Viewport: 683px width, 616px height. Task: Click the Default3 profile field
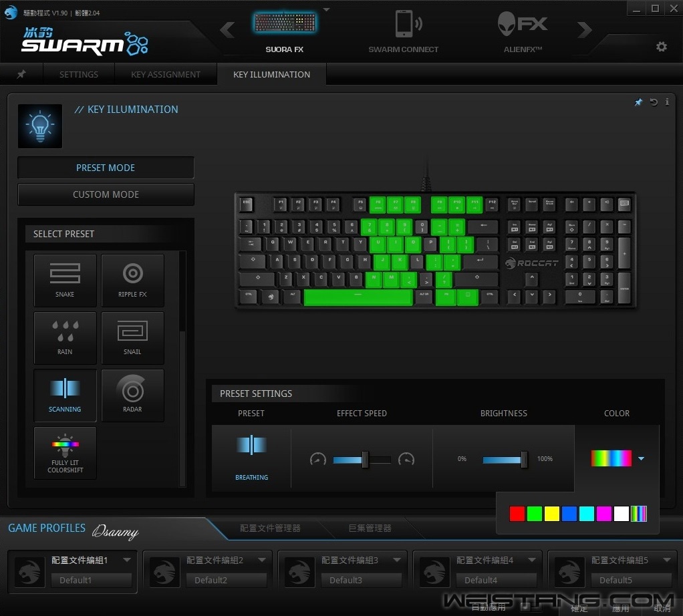click(x=362, y=581)
